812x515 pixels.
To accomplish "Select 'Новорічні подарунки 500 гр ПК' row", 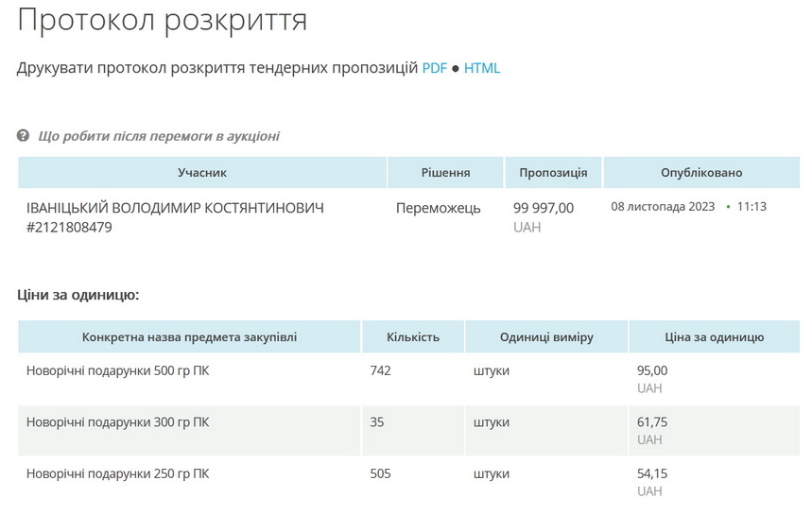I will [x=118, y=370].
